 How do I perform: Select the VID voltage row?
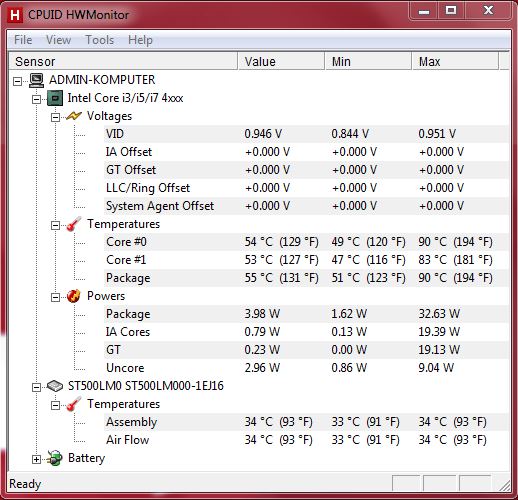pyautogui.click(x=307, y=134)
